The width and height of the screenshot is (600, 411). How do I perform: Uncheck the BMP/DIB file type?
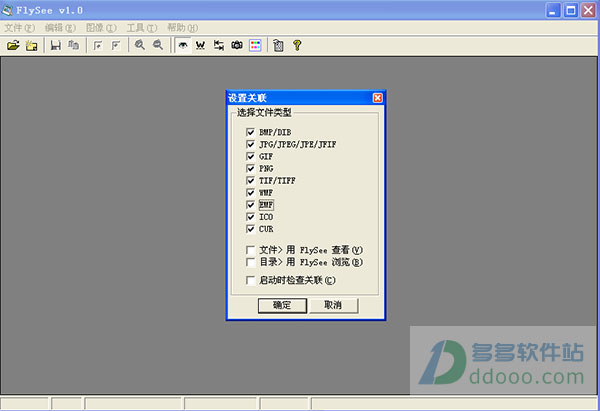[x=251, y=132]
